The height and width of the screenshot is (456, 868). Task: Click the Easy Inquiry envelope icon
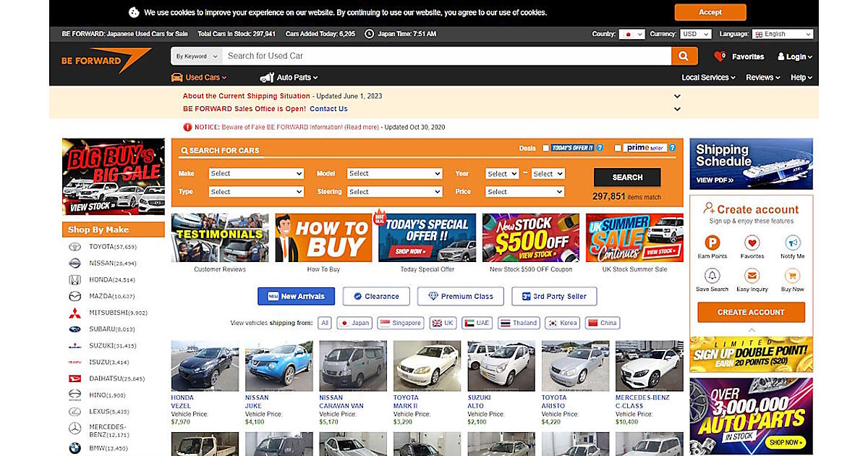752,276
